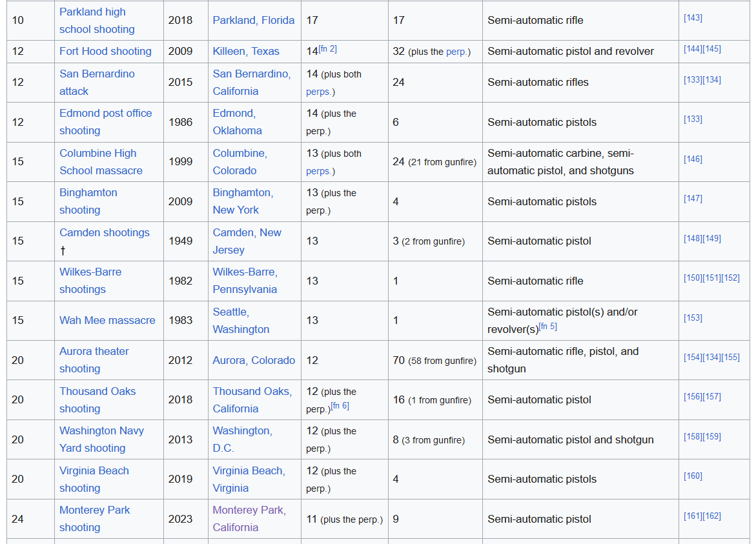The width and height of the screenshot is (756, 544).
Task: Open the Monterey Park shooting article
Action: 94,519
